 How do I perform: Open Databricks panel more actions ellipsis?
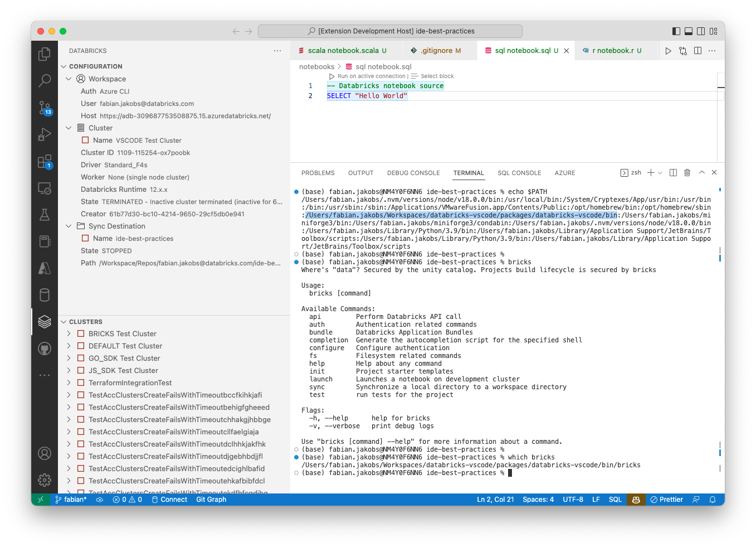pos(277,51)
